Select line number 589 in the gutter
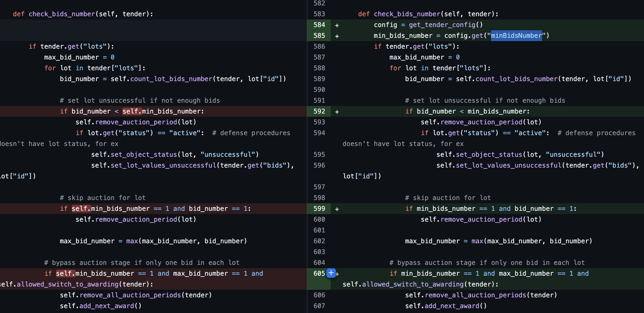The height and width of the screenshot is (313, 644). point(319,79)
